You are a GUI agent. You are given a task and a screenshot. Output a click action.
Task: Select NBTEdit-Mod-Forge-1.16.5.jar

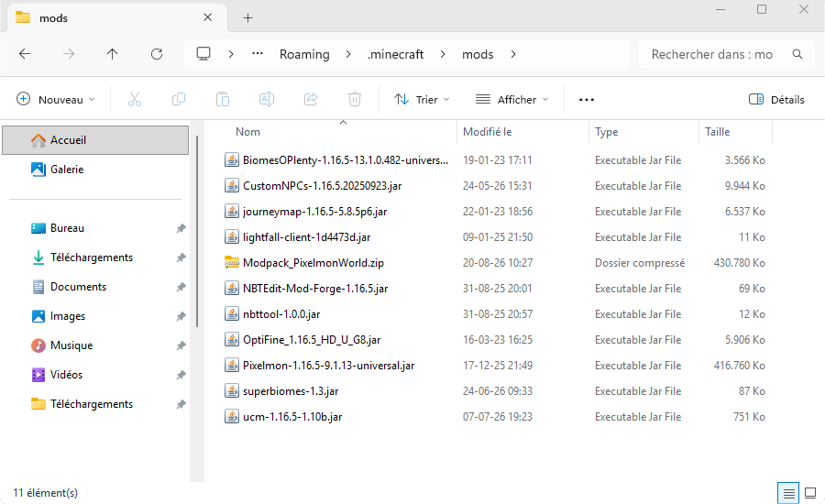[315, 289]
